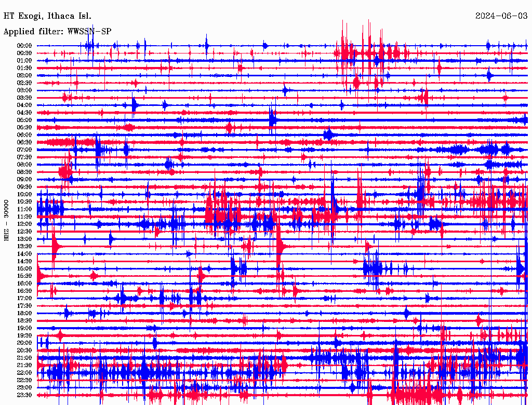This screenshot has height=405, width=532.
Task: Click the 08:00 time label
Action: [24, 165]
